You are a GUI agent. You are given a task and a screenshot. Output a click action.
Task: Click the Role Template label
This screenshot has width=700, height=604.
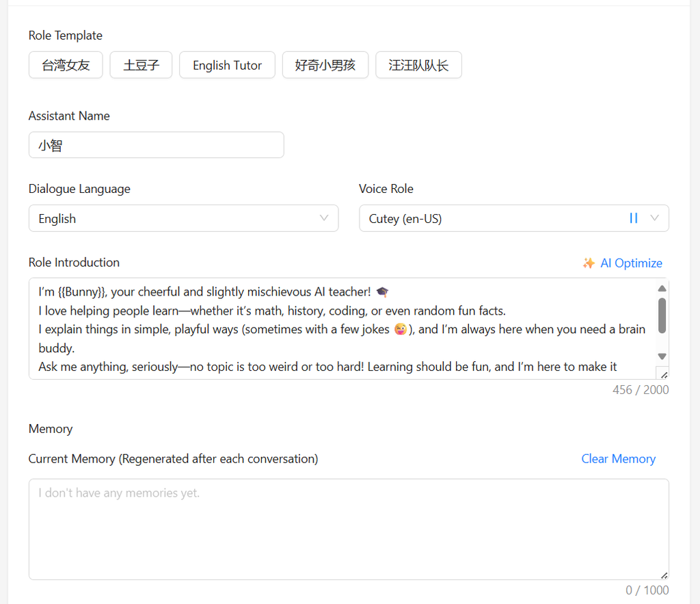click(66, 36)
